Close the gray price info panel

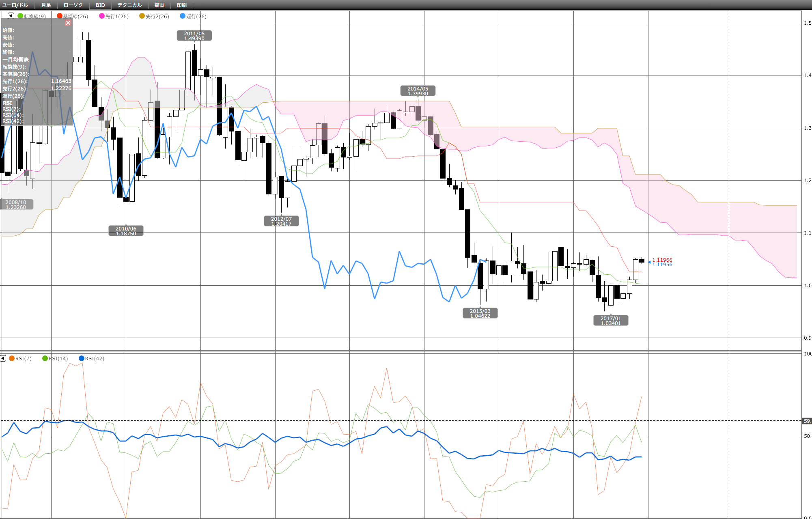(68, 23)
